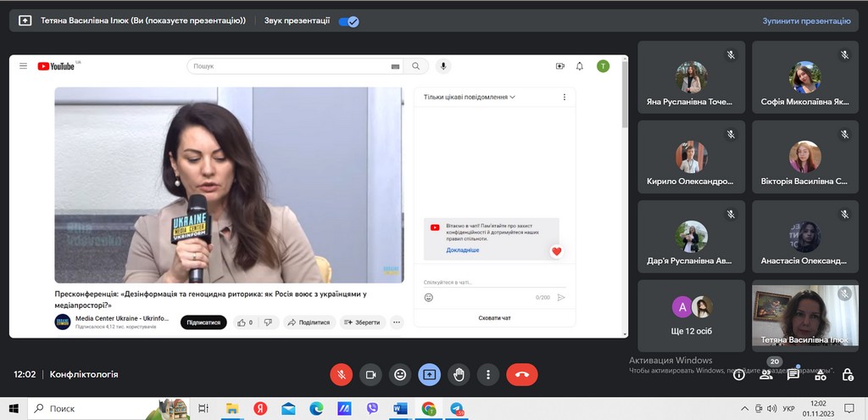Click the present screen icon in Meet

[x=430, y=374]
